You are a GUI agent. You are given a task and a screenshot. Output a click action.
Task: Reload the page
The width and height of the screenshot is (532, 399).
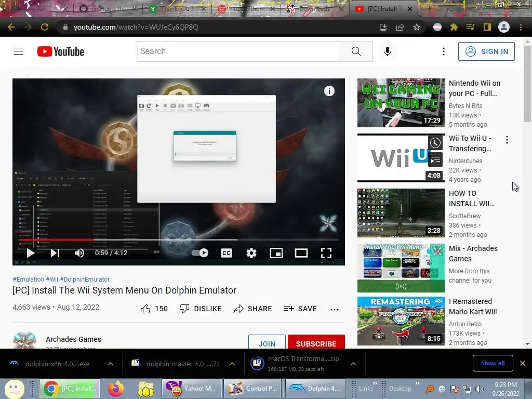(45, 27)
